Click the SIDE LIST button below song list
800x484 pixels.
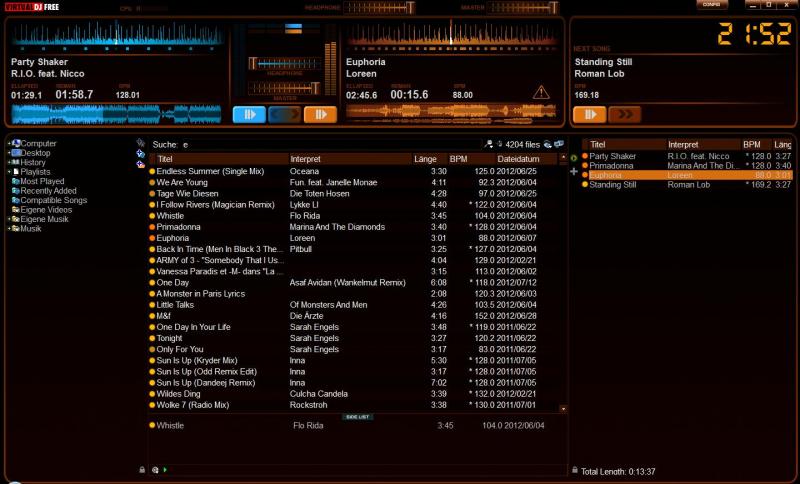tap(357, 417)
